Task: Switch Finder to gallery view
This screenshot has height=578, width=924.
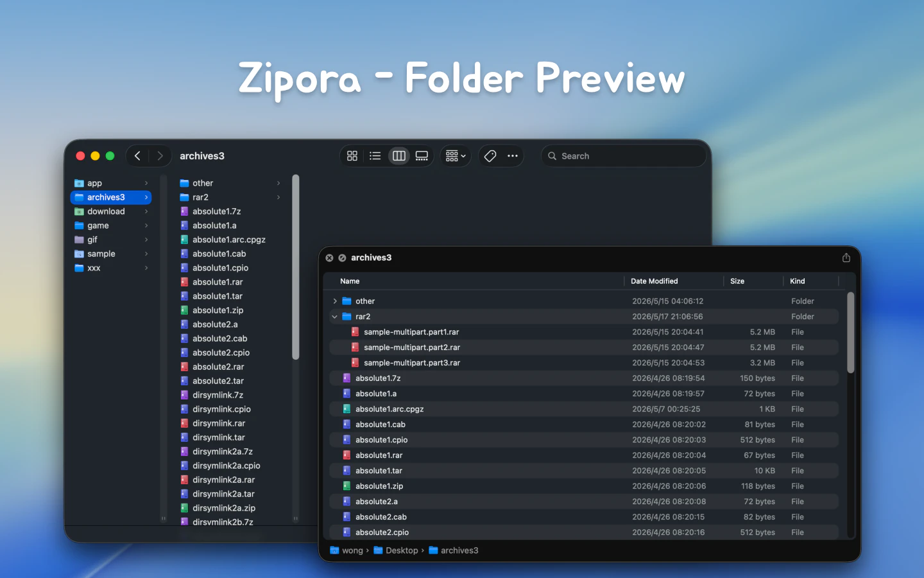Action: click(x=422, y=156)
